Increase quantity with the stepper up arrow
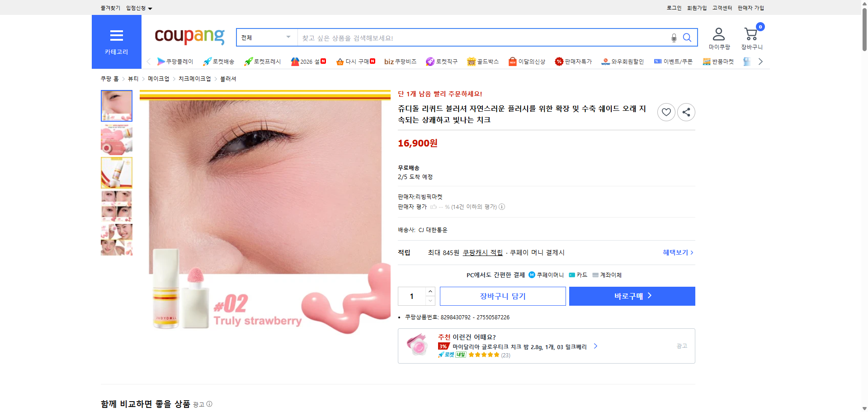The width and height of the screenshot is (868, 412). pos(430,291)
